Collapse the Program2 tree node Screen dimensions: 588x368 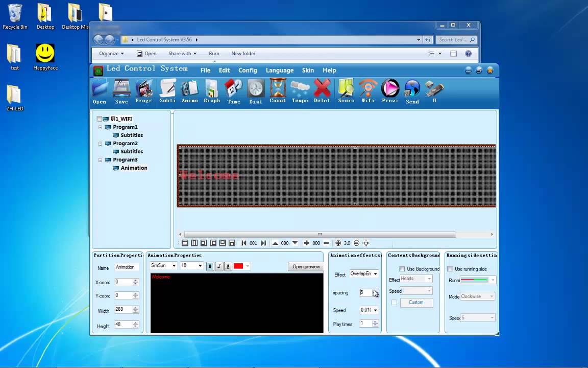(100, 144)
